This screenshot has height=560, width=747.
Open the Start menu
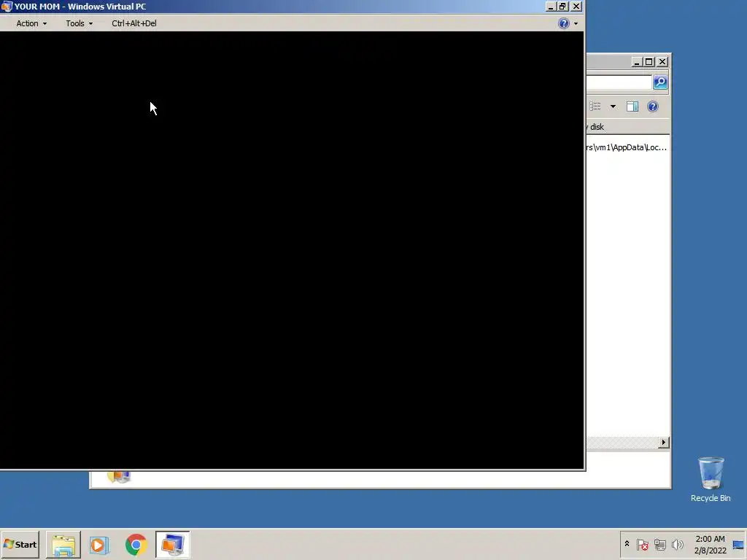pyautogui.click(x=20, y=544)
